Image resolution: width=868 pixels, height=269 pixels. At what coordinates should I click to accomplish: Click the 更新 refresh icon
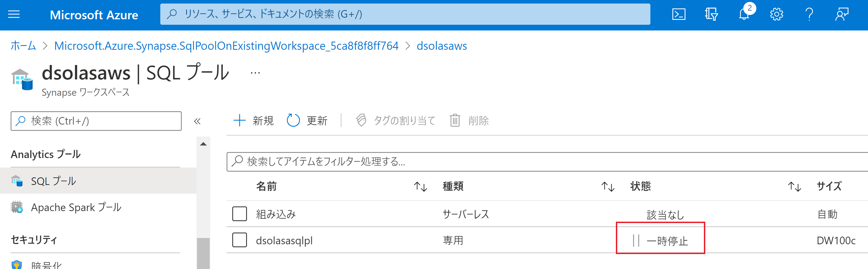coord(293,120)
